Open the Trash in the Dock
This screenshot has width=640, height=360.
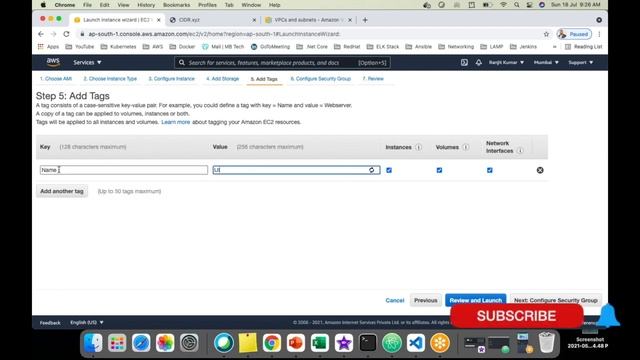coord(547,343)
